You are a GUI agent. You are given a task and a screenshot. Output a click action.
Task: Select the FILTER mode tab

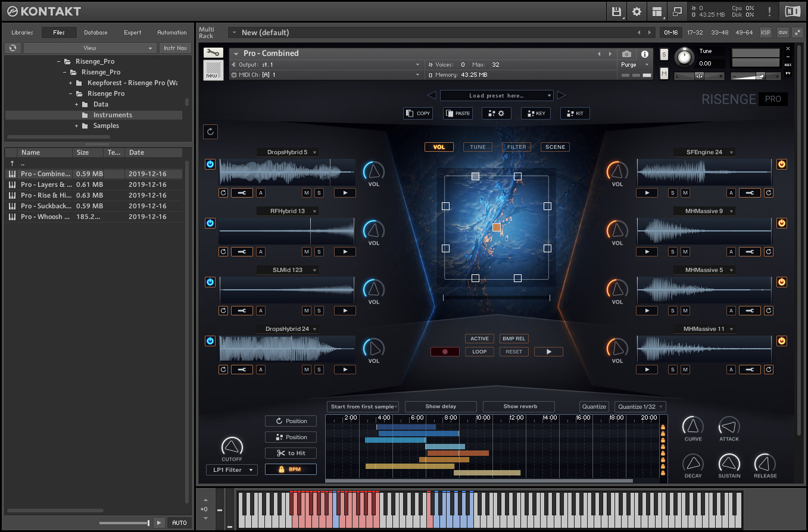[516, 147]
